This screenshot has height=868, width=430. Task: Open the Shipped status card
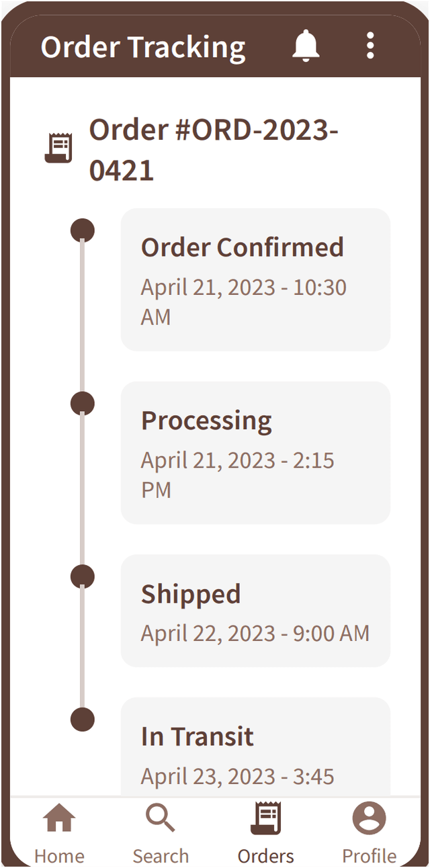click(255, 611)
